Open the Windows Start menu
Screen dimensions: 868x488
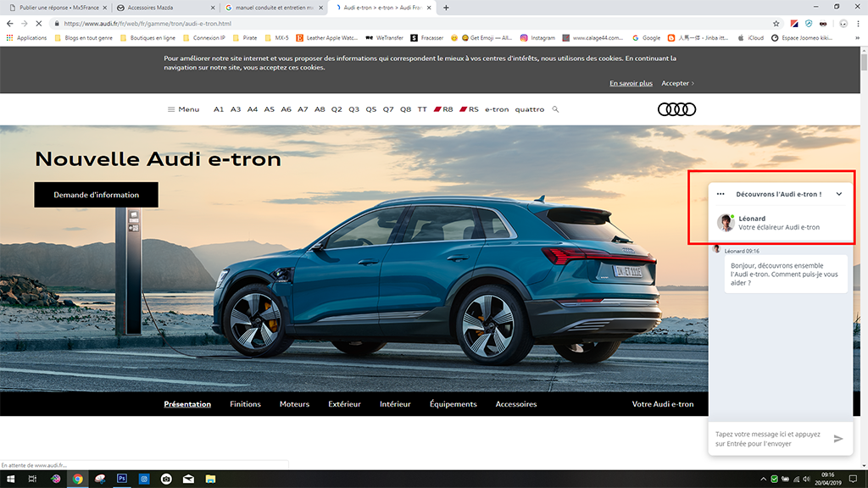(10, 480)
